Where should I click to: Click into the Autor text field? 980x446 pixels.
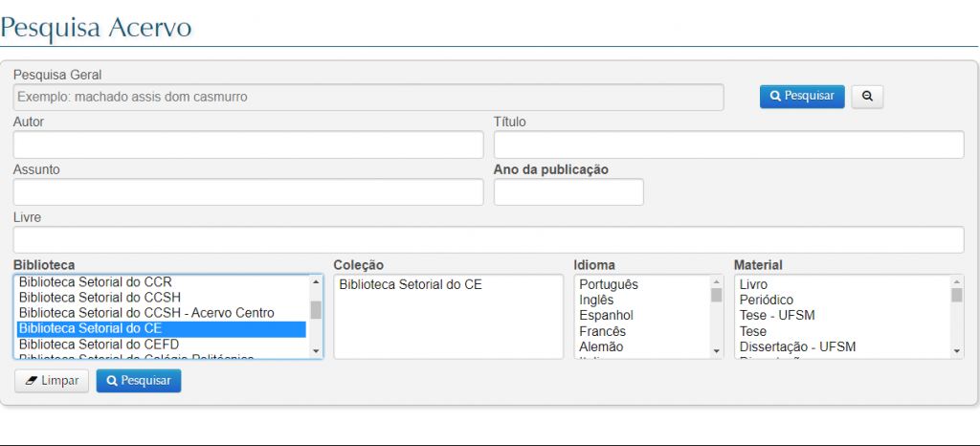point(248,145)
